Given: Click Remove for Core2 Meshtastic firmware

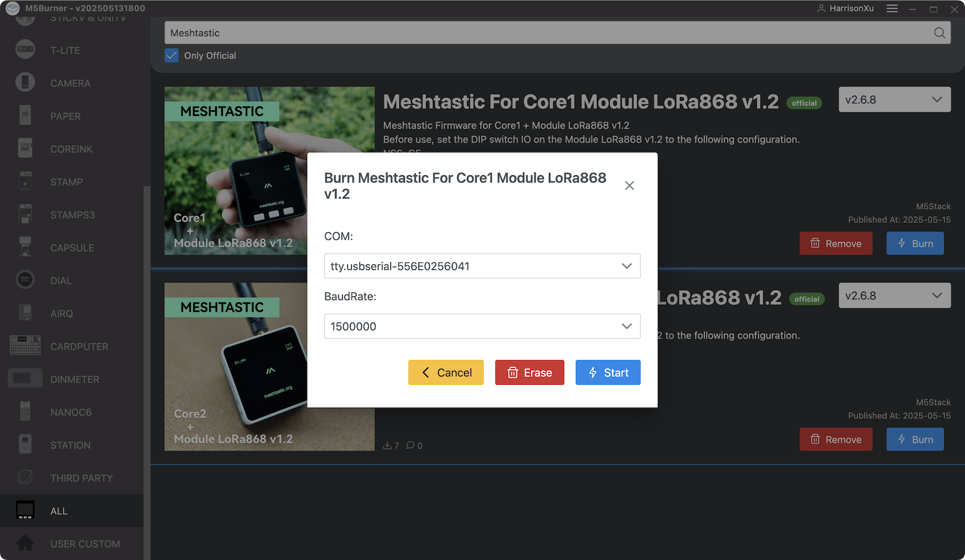Looking at the screenshot, I should click(x=836, y=440).
